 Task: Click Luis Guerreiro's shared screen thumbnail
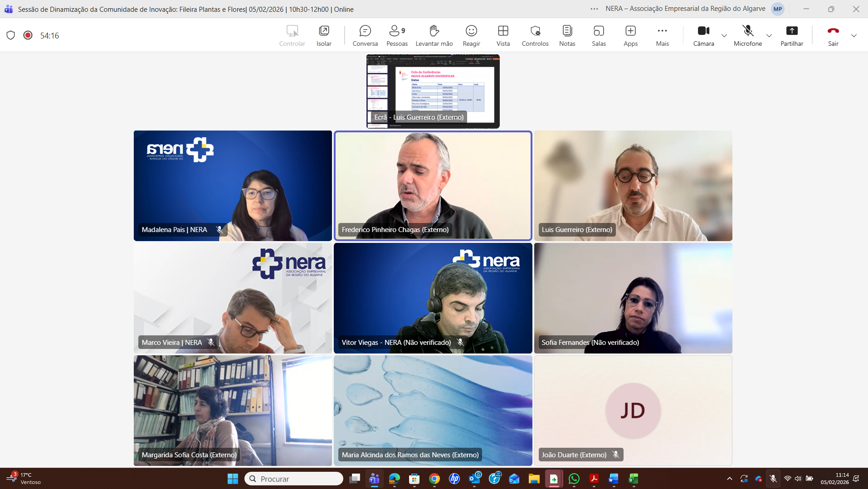pos(433,91)
